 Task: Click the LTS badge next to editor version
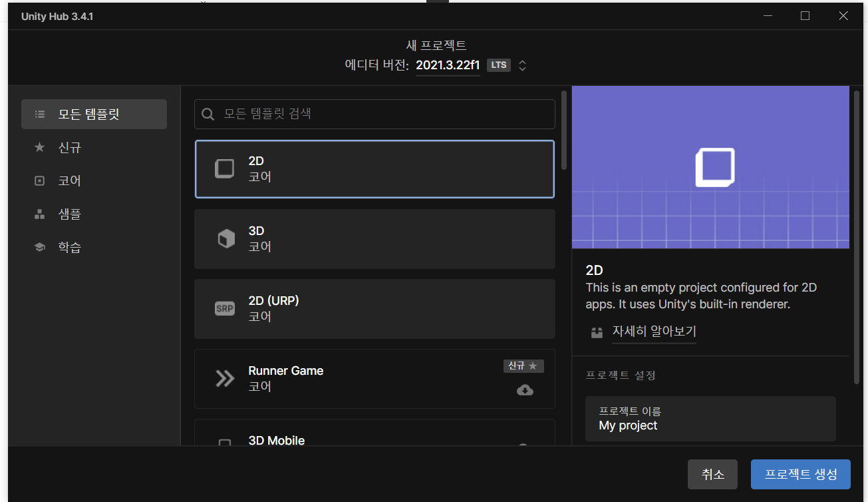tap(499, 65)
